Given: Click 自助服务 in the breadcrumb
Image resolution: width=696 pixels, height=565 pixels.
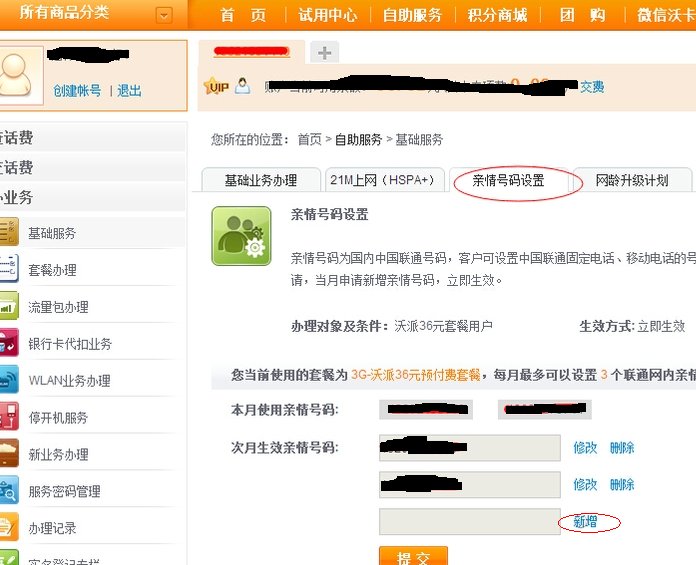Looking at the screenshot, I should coord(358,139).
